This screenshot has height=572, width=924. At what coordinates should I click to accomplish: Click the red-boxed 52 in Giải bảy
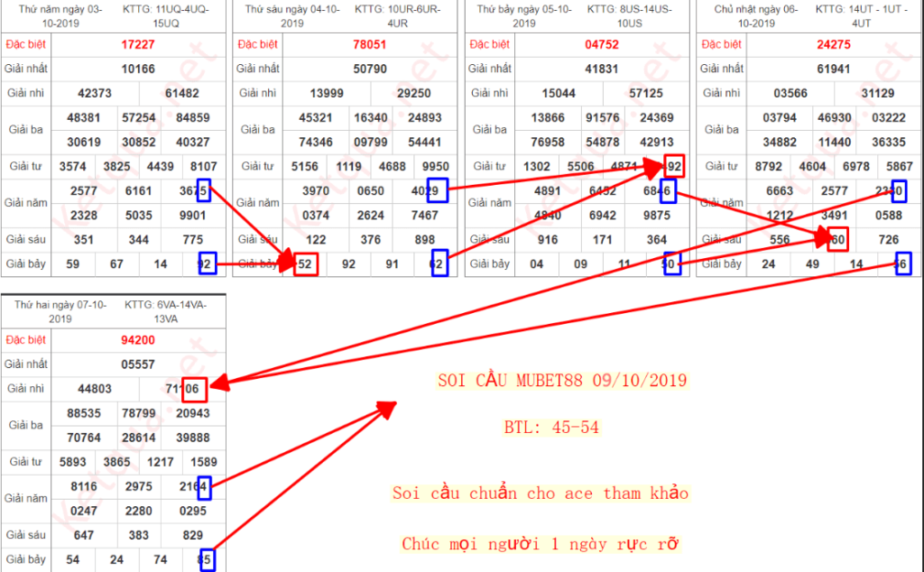point(305,264)
